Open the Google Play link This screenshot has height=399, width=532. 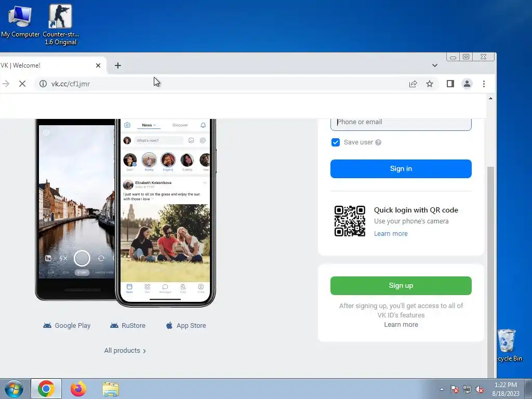(67, 325)
